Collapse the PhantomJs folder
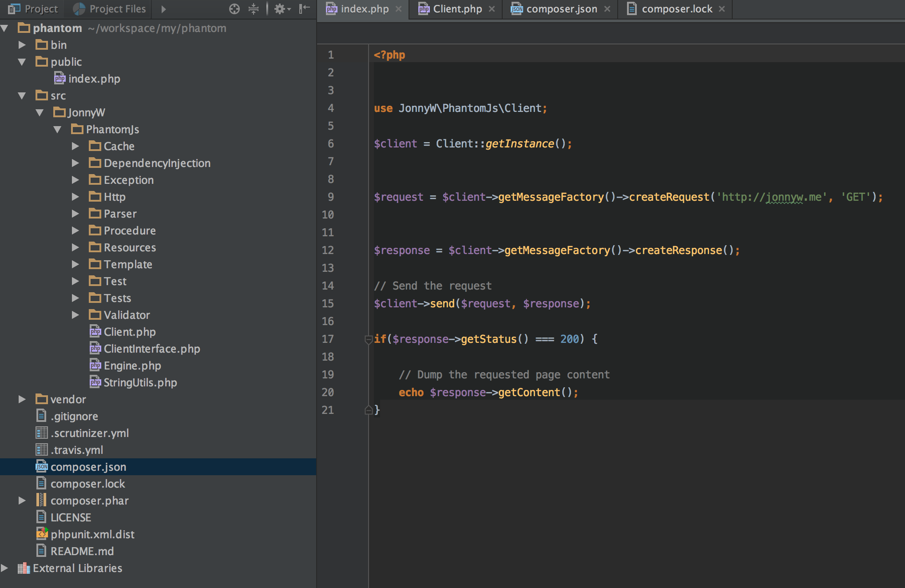905x588 pixels. coord(57,129)
